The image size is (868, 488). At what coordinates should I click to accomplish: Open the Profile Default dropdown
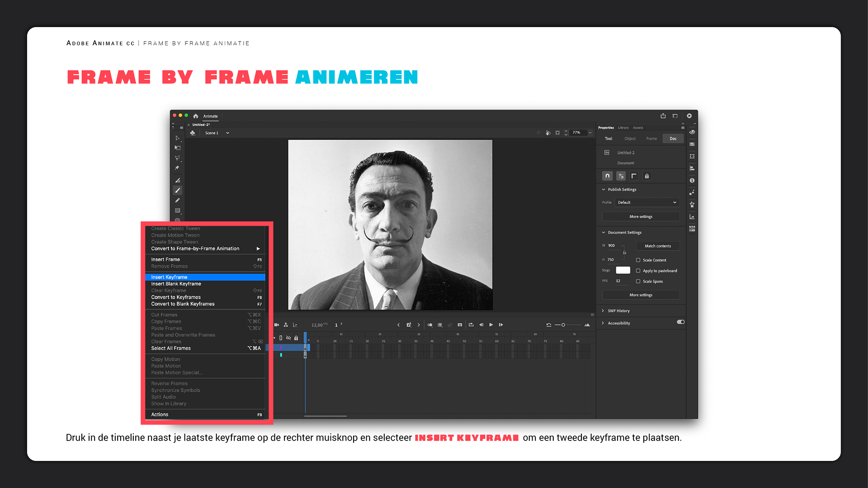(647, 202)
